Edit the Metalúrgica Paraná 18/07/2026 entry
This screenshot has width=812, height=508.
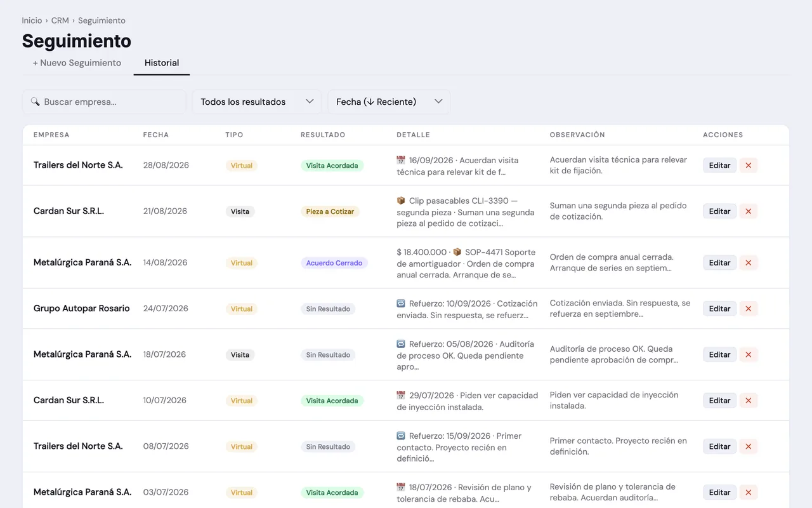(x=719, y=355)
